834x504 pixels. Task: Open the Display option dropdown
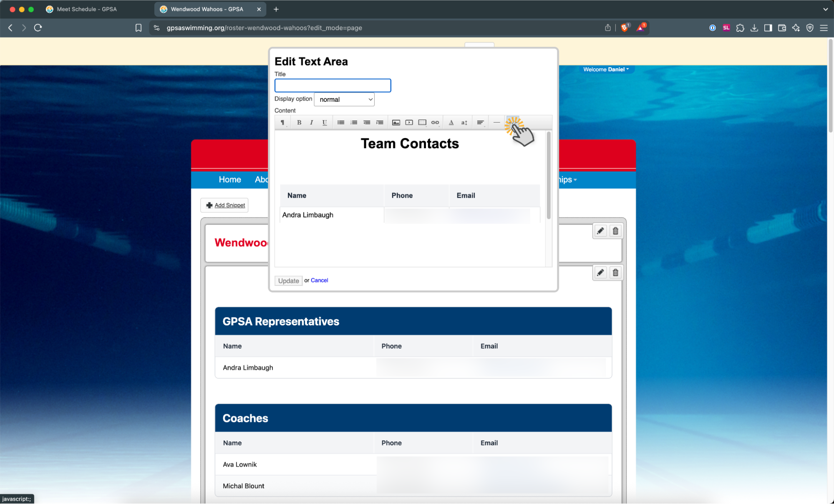[x=344, y=99]
